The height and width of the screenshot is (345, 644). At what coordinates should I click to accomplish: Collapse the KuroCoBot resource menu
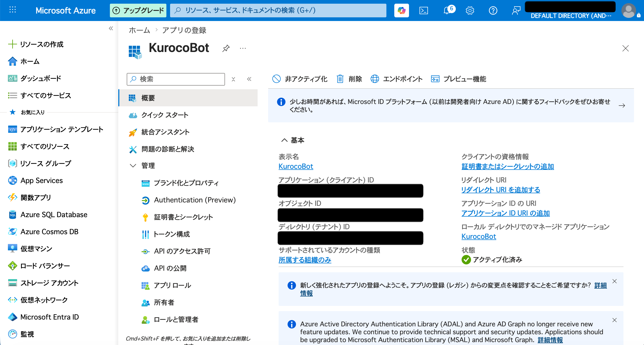249,79
